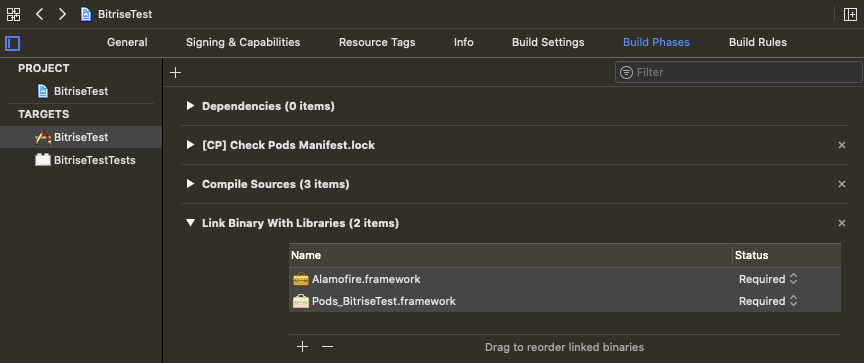This screenshot has height=363, width=864.
Task: Delete the Link Binary With Libraries phase
Action: 841,224
